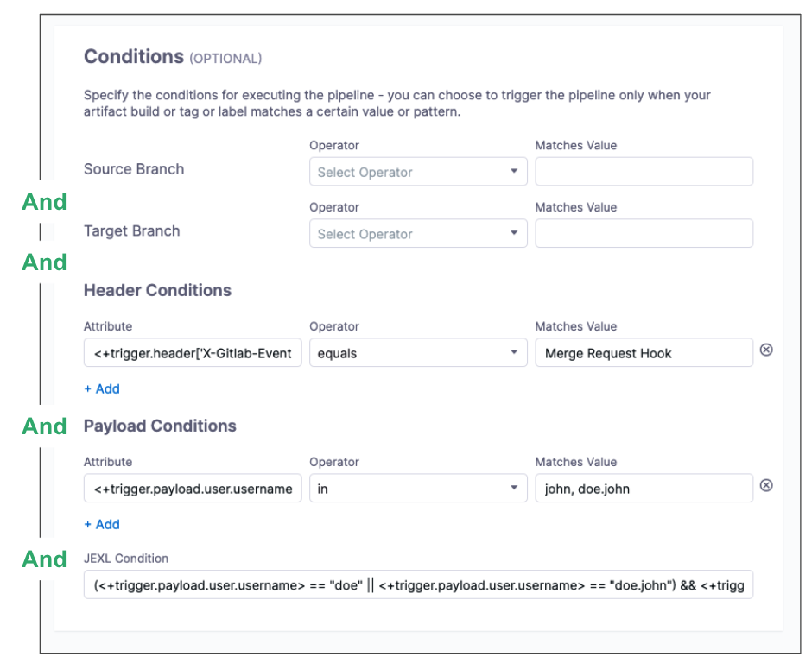This screenshot has height=663, width=812.
Task: Click the Conditions section heading
Action: (x=134, y=57)
